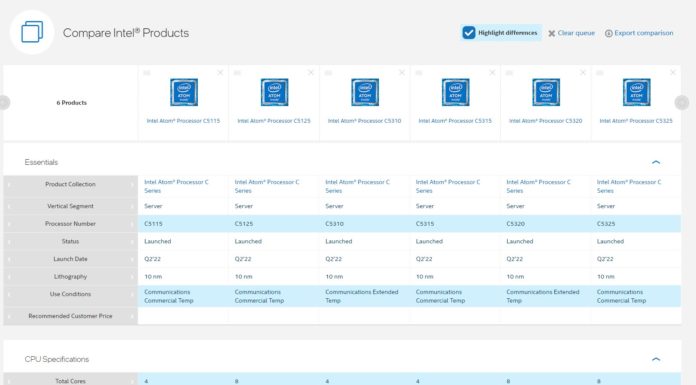The image size is (696, 385).
Task: Remove Atom C5310 from comparison
Action: tap(402, 72)
